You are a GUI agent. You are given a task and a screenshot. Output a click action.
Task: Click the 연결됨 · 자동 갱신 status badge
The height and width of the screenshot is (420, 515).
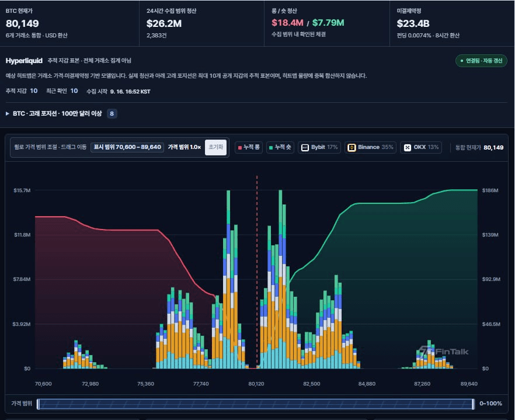(481, 61)
